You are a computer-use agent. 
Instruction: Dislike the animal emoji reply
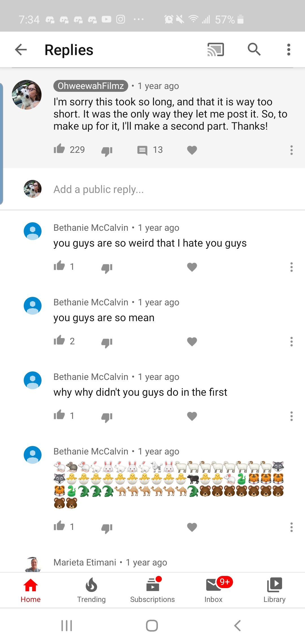click(107, 528)
